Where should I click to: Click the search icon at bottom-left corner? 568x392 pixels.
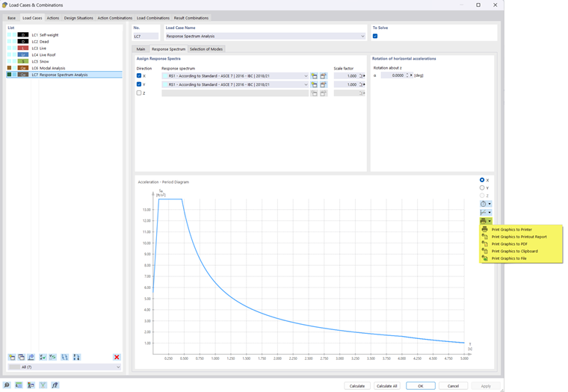(7, 385)
